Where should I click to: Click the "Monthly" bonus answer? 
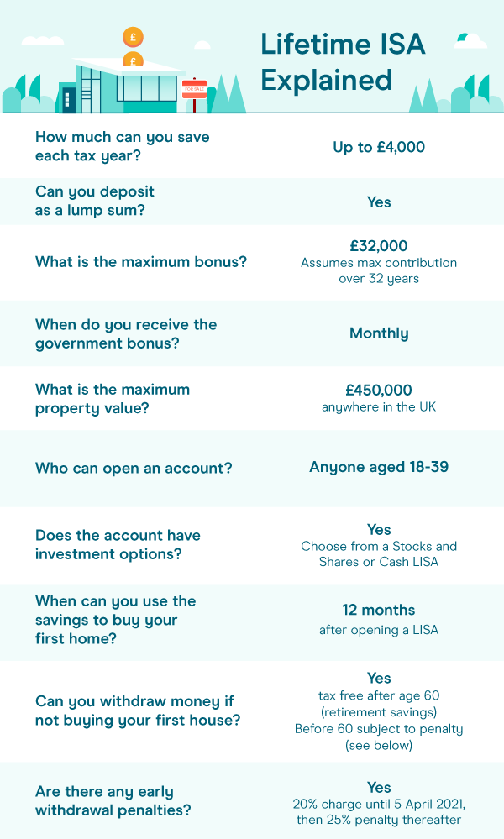[379, 333]
